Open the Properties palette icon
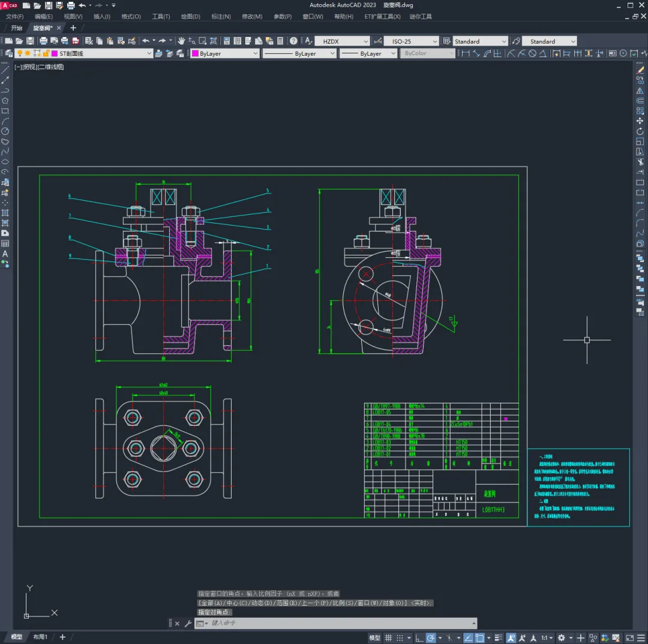This screenshot has width=648, height=644. 226,41
